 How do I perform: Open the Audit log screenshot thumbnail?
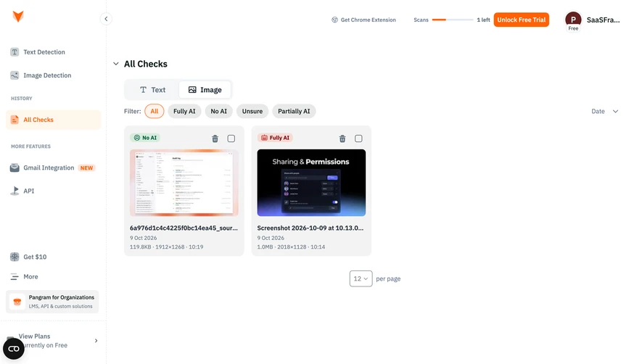pyautogui.click(x=184, y=183)
